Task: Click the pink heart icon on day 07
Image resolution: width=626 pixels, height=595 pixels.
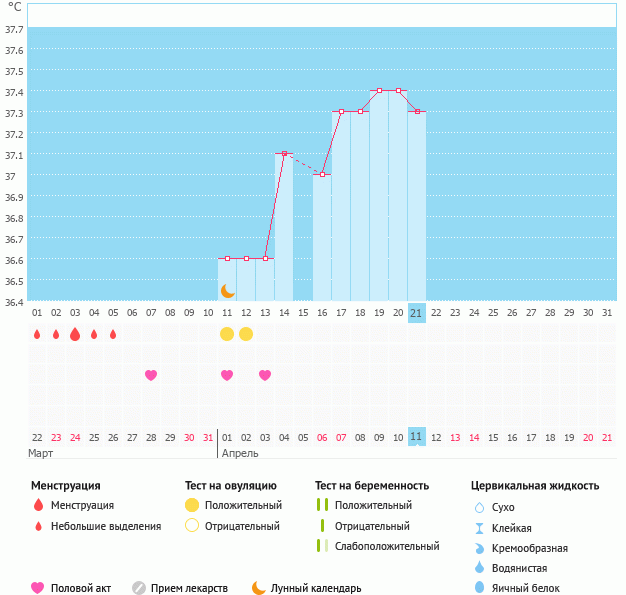Action: tap(151, 375)
